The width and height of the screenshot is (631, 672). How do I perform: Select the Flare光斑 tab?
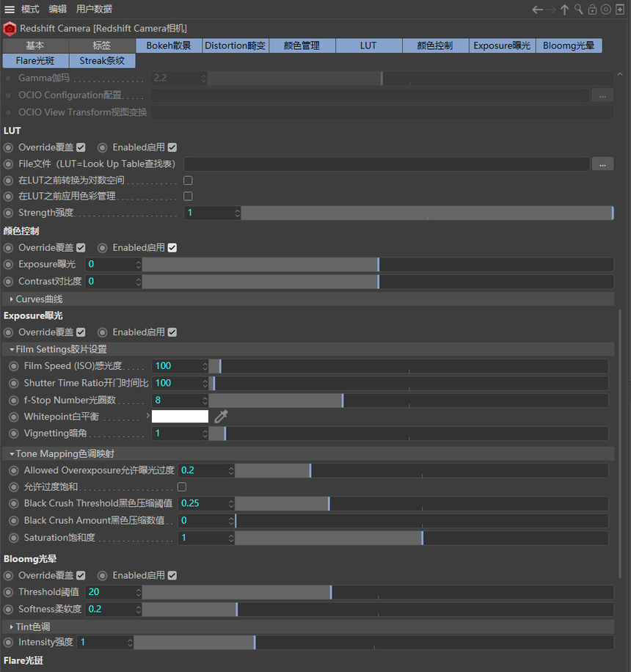point(35,61)
